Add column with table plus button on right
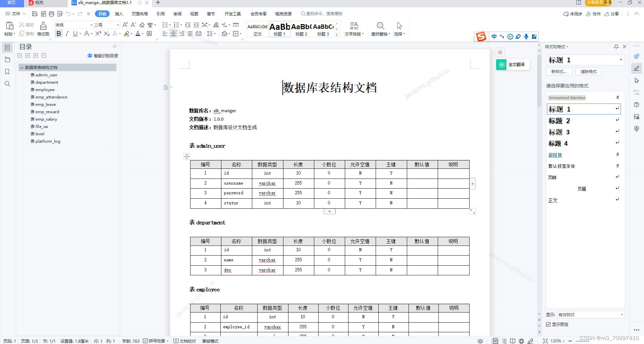 pyautogui.click(x=473, y=184)
